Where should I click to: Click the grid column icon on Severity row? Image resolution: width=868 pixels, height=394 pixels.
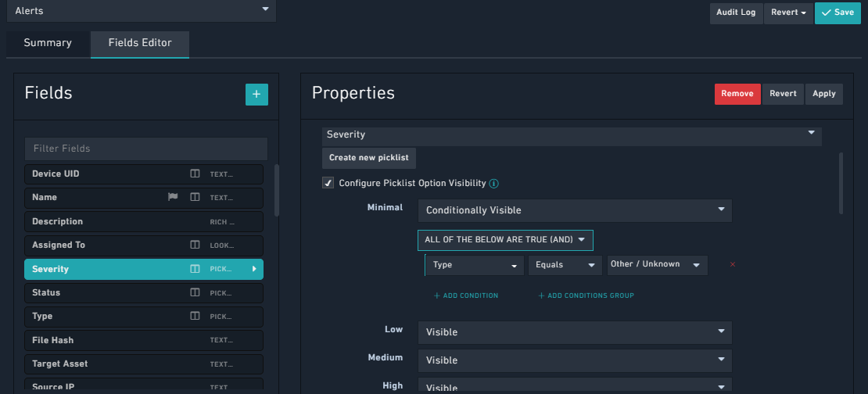pyautogui.click(x=195, y=269)
